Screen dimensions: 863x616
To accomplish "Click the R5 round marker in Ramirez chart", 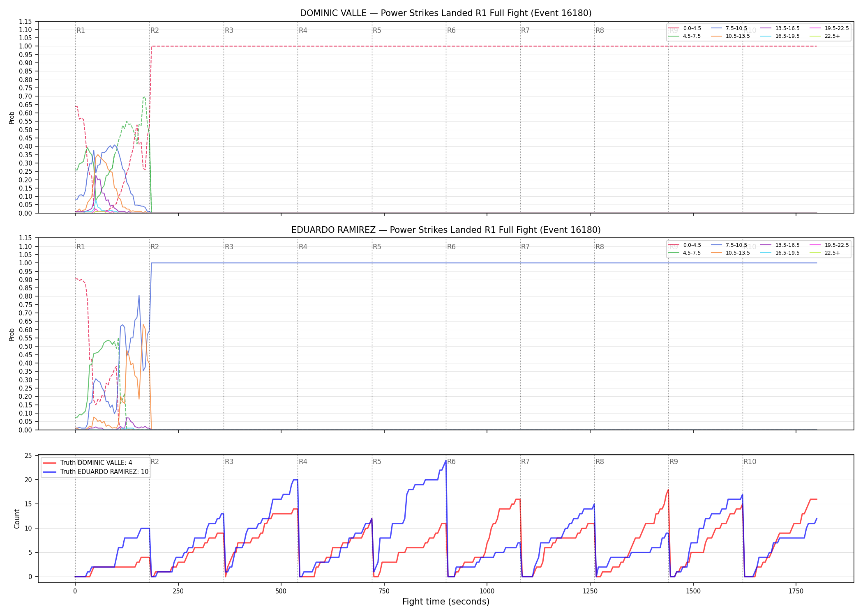I will point(377,247).
